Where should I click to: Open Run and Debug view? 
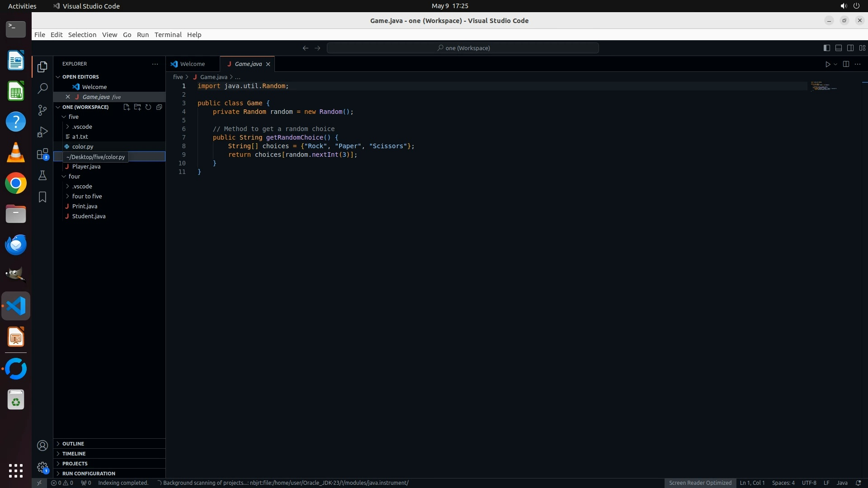pos(42,131)
